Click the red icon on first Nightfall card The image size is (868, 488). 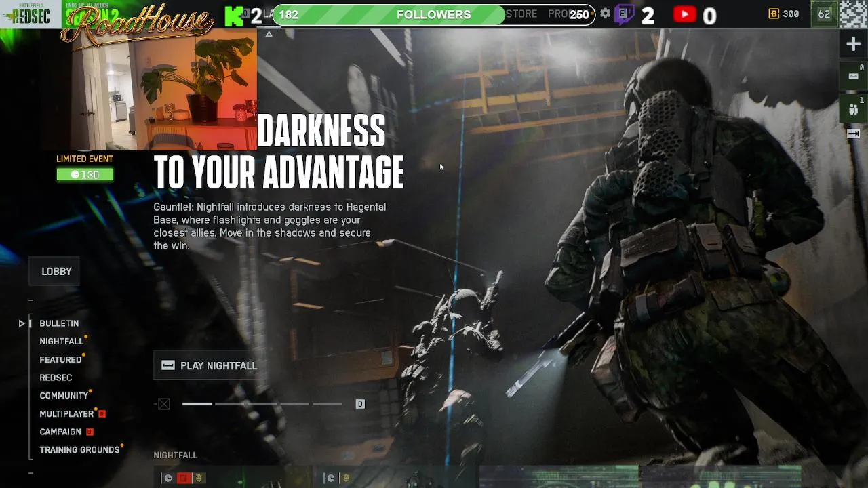click(184, 479)
